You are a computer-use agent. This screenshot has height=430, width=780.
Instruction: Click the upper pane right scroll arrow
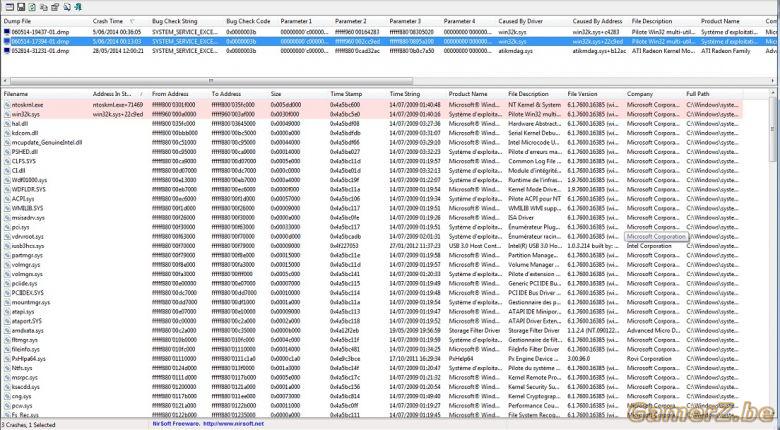click(x=775, y=81)
